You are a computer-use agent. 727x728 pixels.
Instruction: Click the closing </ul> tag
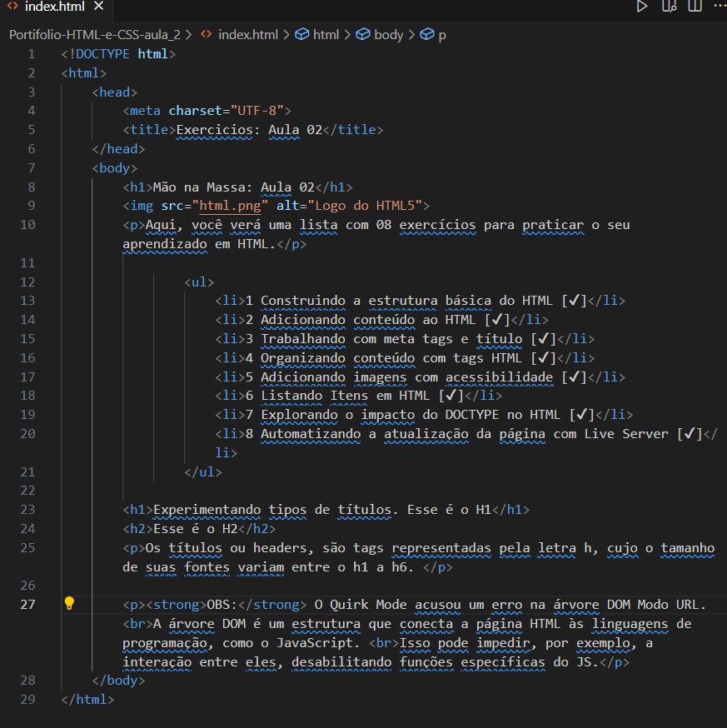click(203, 472)
